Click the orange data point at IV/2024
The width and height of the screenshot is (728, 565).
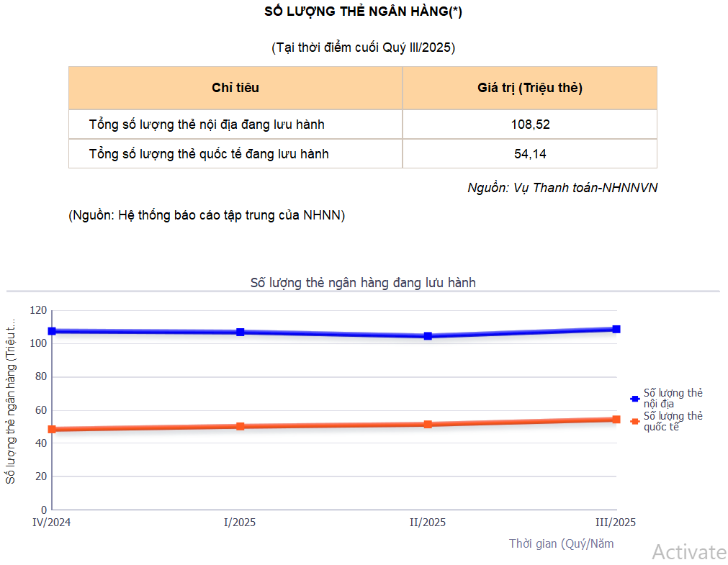(x=52, y=429)
